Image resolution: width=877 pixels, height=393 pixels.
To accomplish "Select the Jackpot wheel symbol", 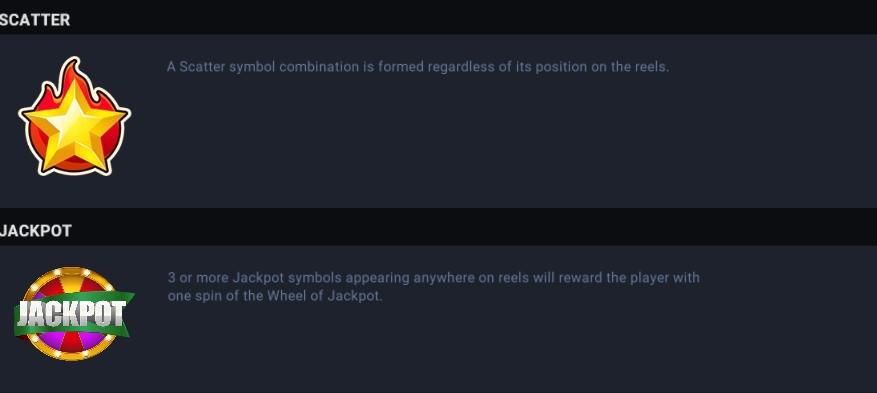I will pyautogui.click(x=74, y=313).
